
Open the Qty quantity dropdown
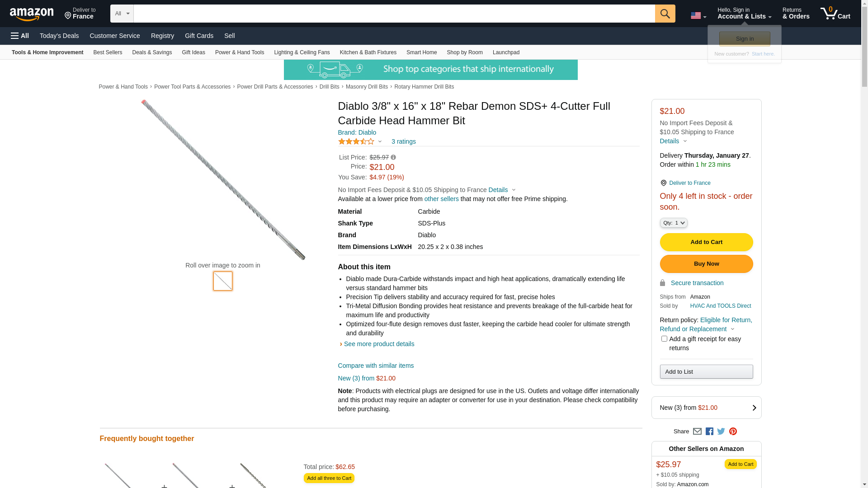tap(674, 223)
